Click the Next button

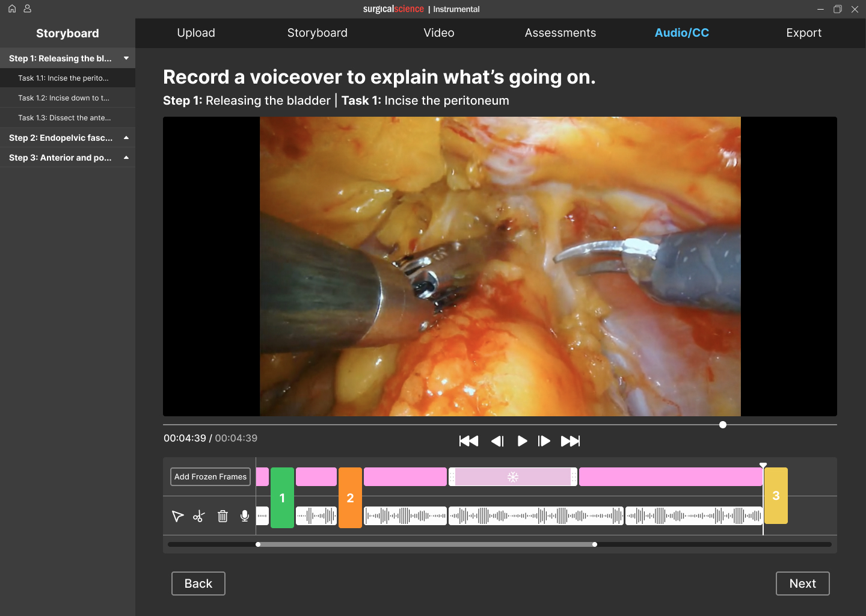802,584
